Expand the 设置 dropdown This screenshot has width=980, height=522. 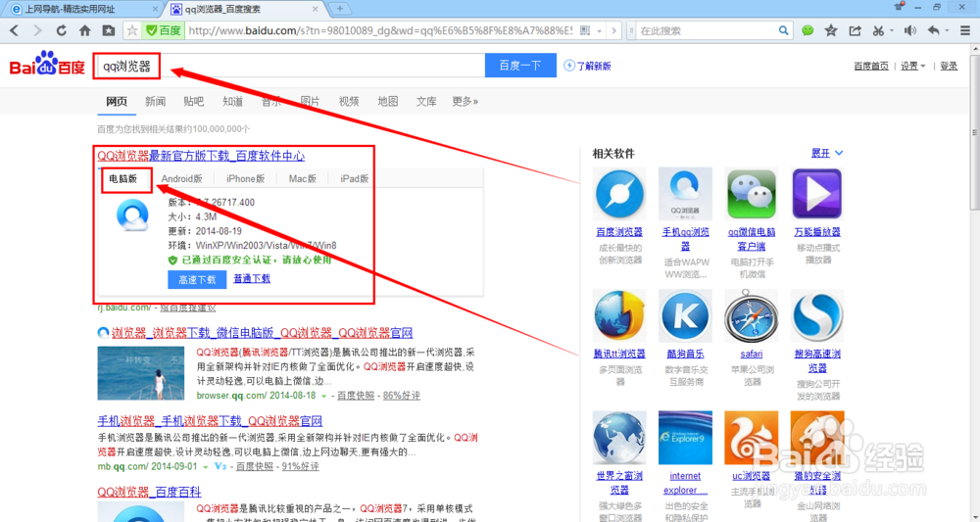click(x=913, y=67)
